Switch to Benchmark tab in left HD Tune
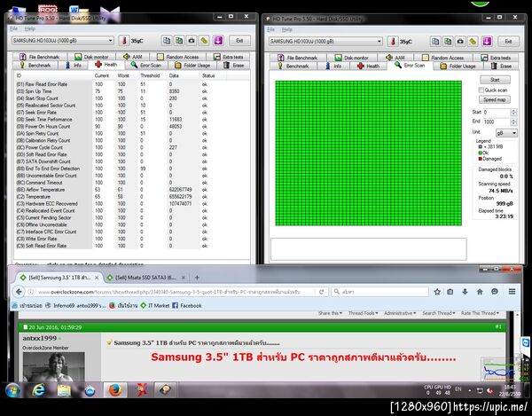532x416 pixels. (x=35, y=65)
